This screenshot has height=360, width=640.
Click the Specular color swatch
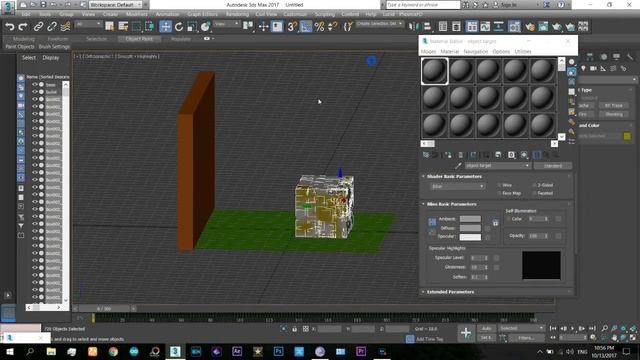(470, 237)
